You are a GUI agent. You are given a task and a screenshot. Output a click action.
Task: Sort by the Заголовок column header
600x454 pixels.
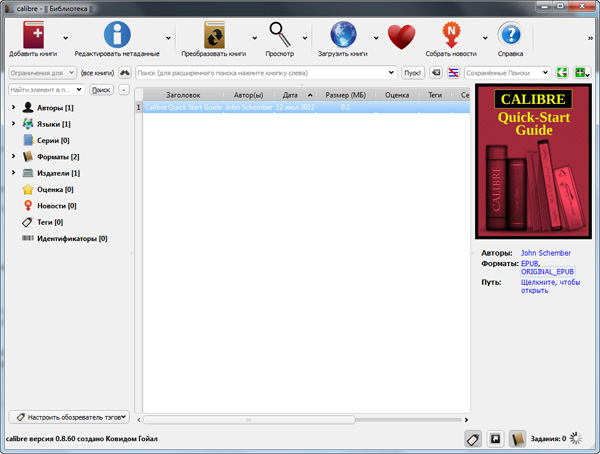pyautogui.click(x=183, y=94)
